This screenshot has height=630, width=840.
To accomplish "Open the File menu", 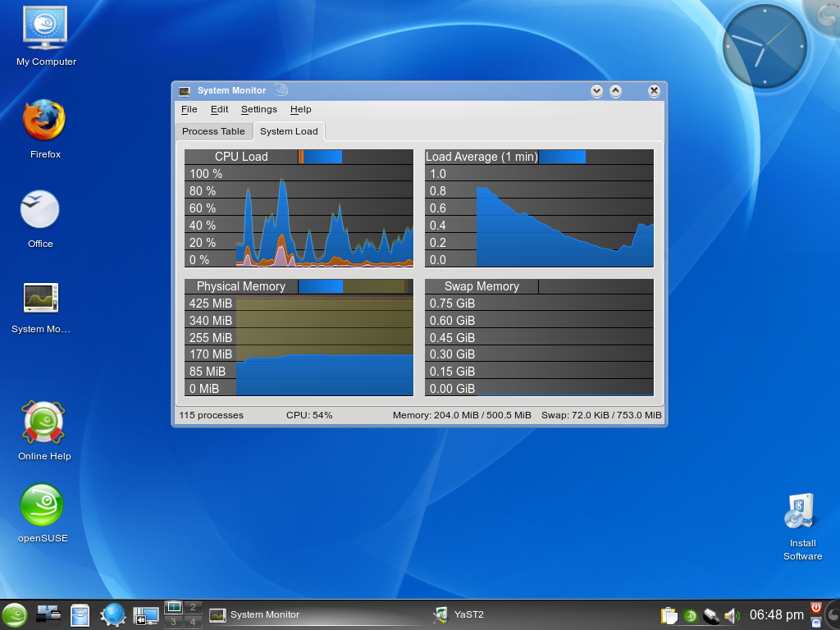I will 189,109.
